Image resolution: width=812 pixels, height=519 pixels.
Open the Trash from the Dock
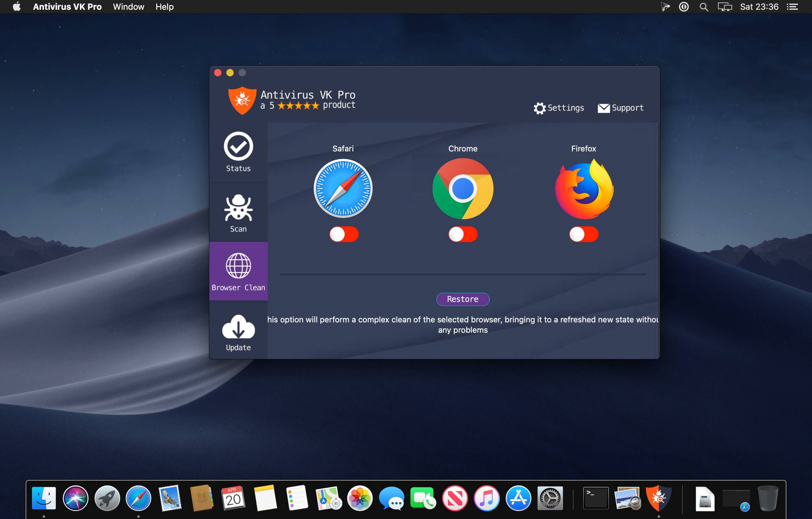pos(768,498)
